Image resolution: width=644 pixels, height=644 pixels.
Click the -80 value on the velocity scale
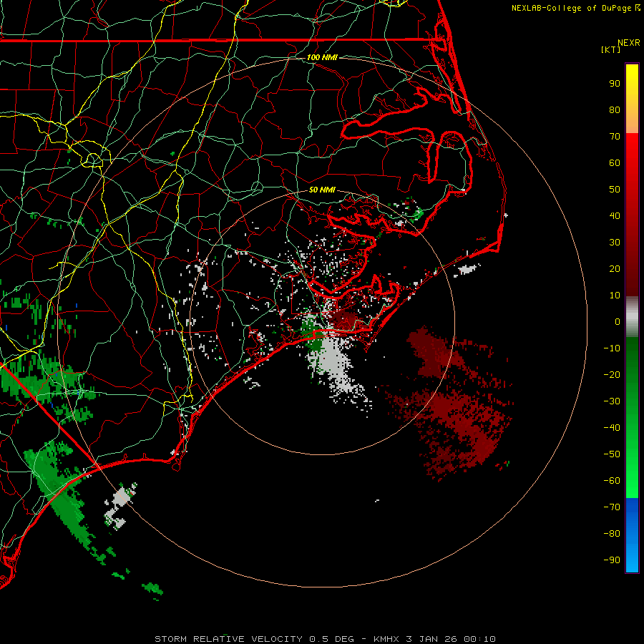coord(612,534)
